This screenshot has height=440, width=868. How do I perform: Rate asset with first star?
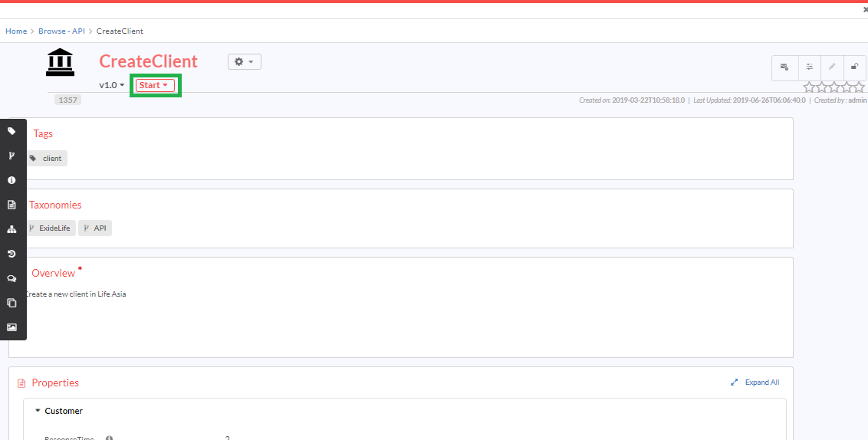(809, 87)
